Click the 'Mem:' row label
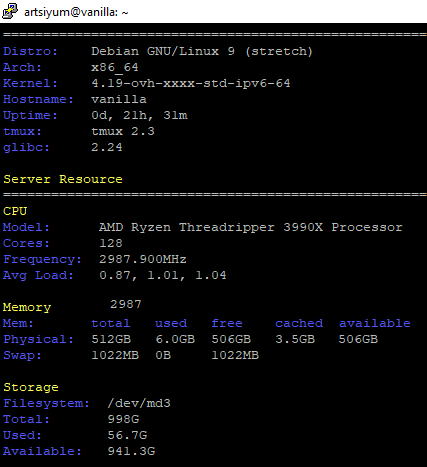Screen dimensions: 427x467 (x=18, y=323)
